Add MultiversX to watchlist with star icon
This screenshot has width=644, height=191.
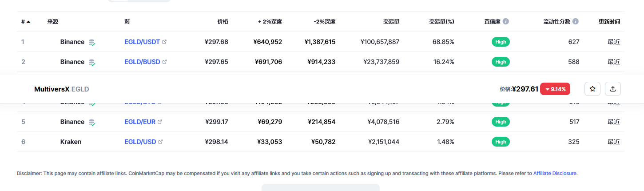click(x=592, y=89)
